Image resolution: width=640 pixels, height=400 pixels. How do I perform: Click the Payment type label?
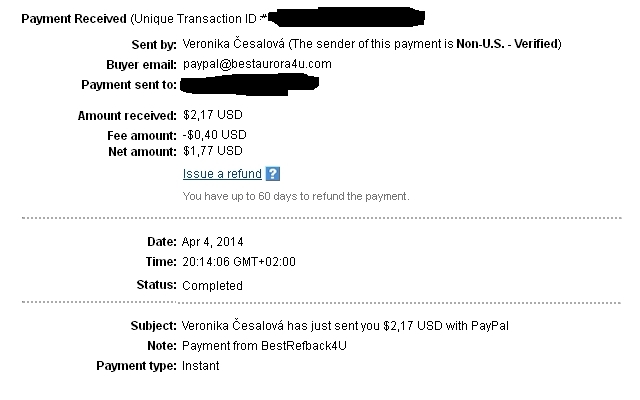click(136, 366)
